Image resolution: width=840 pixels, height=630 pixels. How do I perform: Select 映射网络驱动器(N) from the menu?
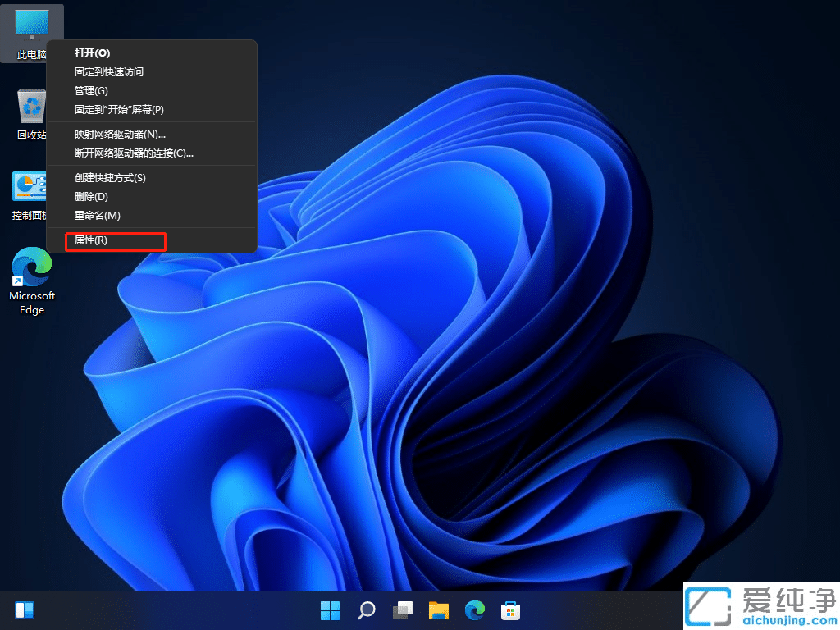tap(116, 134)
